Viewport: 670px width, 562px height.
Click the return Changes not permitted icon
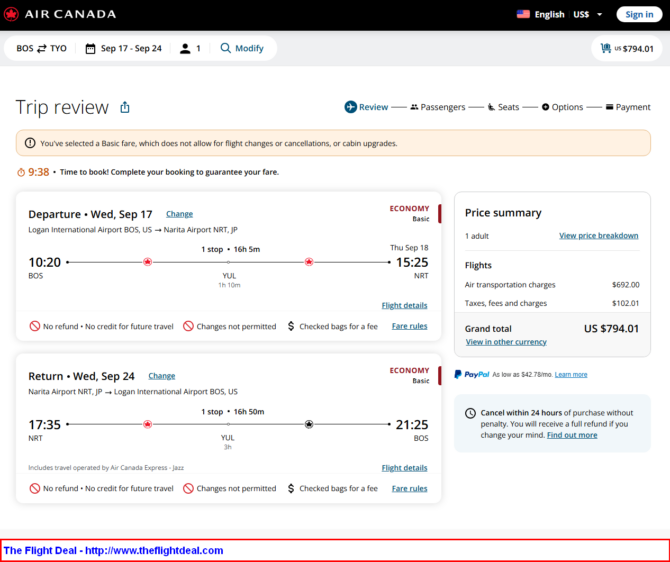click(188, 488)
